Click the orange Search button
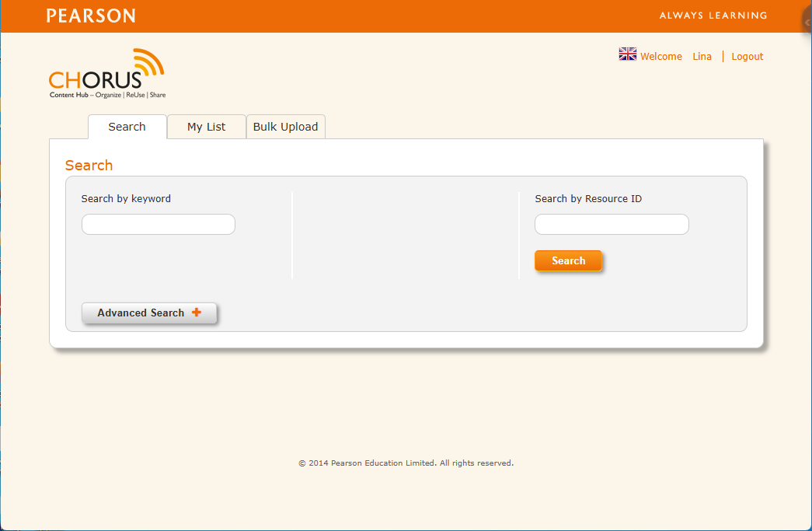 point(568,260)
